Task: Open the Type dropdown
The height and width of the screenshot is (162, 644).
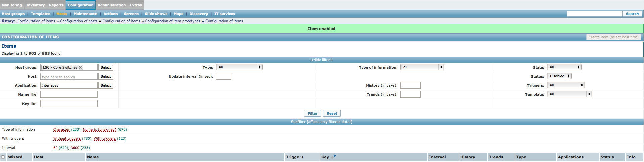Action: [239, 67]
